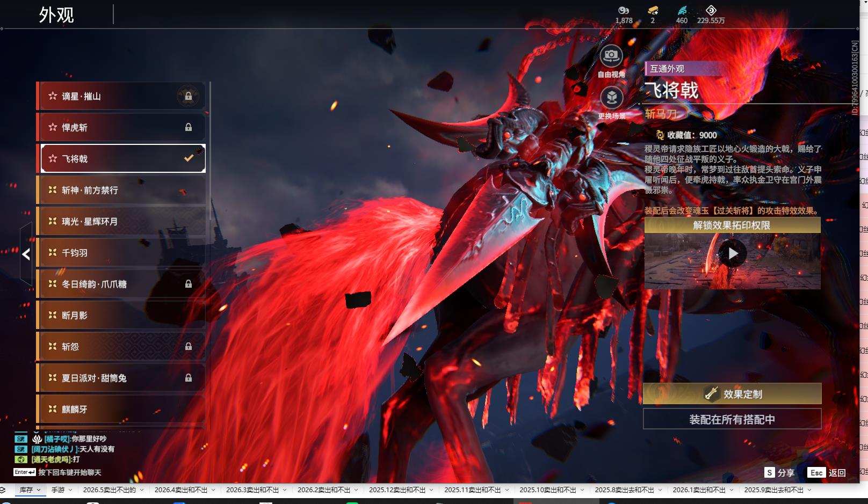Viewport: 868px width, 504px height.
Task: Open dropdown arrow on 2025.12卖出和不出 tab
Action: pos(431,490)
